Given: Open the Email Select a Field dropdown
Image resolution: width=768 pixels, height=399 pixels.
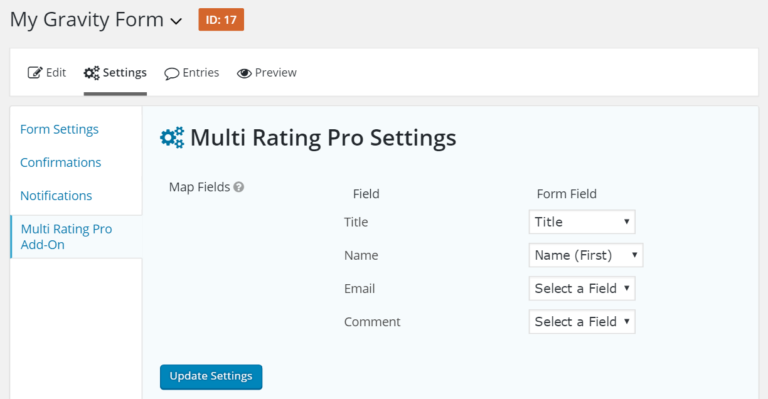Looking at the screenshot, I should click(582, 288).
